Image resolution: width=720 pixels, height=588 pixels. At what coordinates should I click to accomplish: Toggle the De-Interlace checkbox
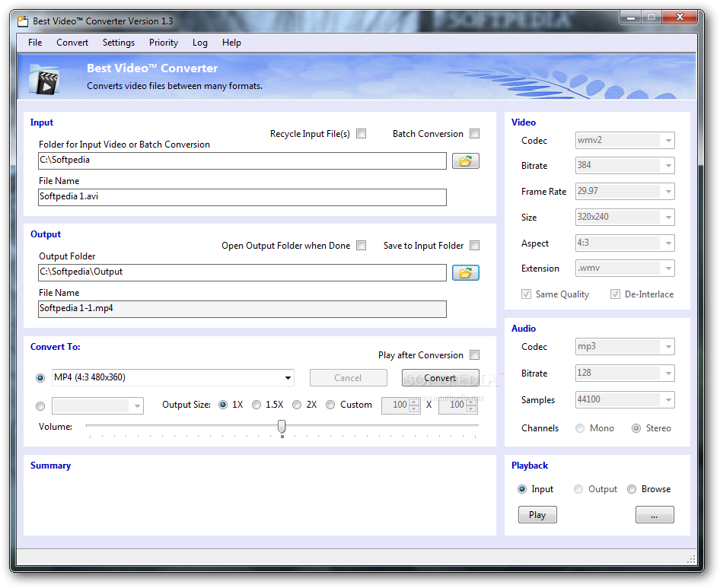pyautogui.click(x=615, y=294)
